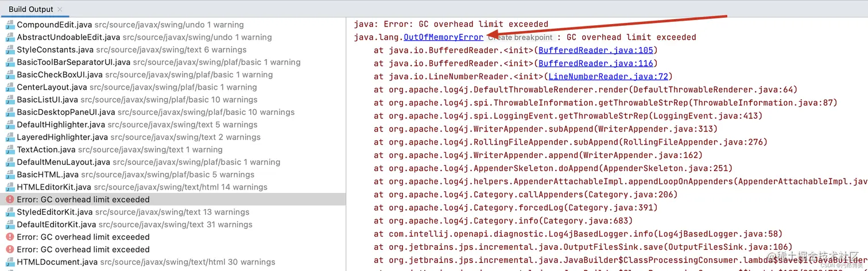The height and width of the screenshot is (271, 868).
Task: Select HTMLDocument.java 30 warnings row
Action: [x=173, y=262]
